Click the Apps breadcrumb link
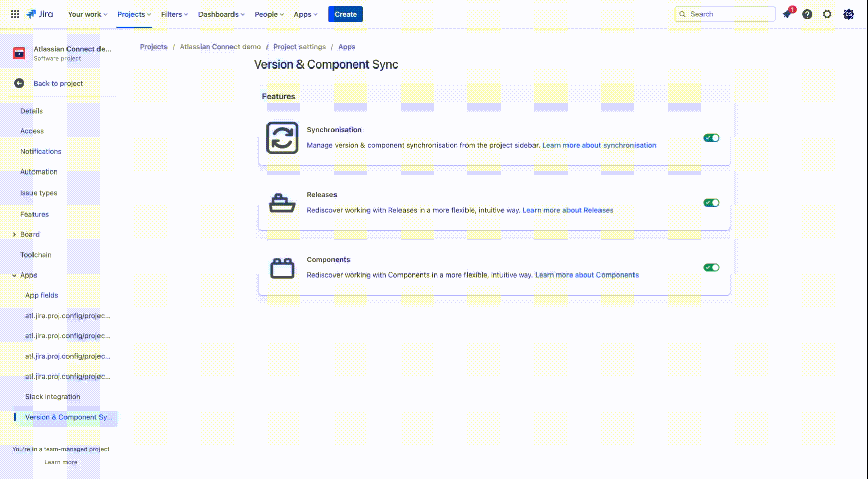The image size is (868, 479). pyautogui.click(x=347, y=47)
